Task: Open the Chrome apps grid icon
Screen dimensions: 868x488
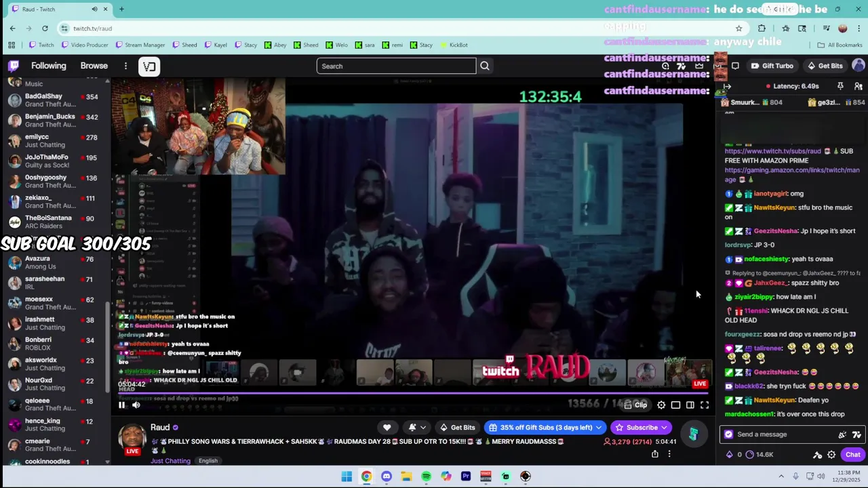Action: (12, 45)
